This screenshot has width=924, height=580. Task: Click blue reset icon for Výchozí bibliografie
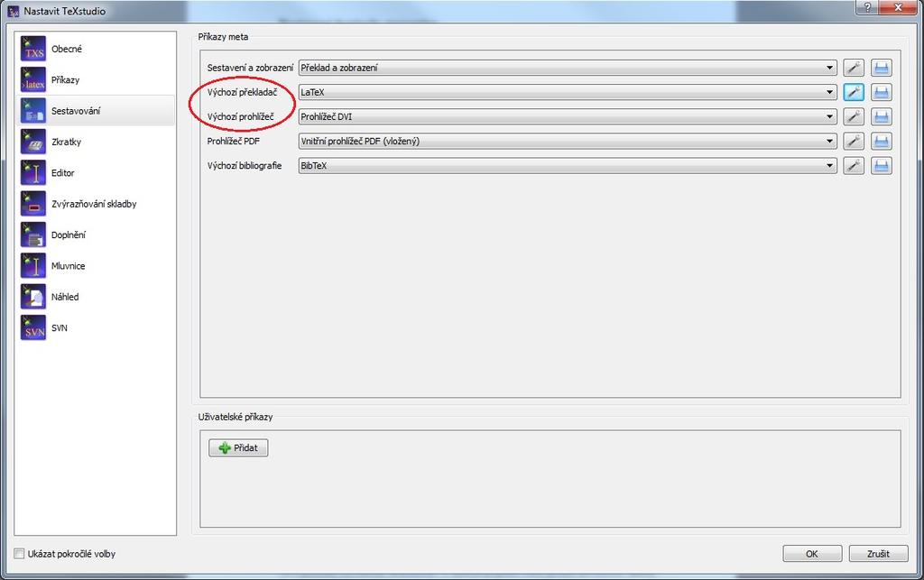point(882,165)
